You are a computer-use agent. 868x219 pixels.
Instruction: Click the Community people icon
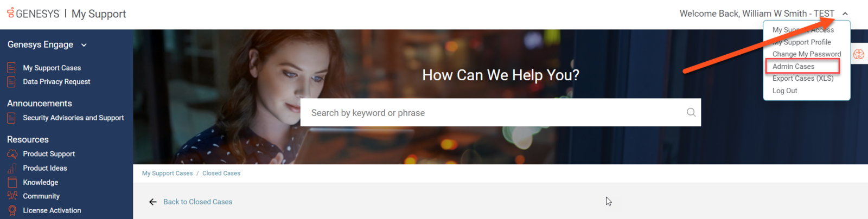tap(12, 196)
